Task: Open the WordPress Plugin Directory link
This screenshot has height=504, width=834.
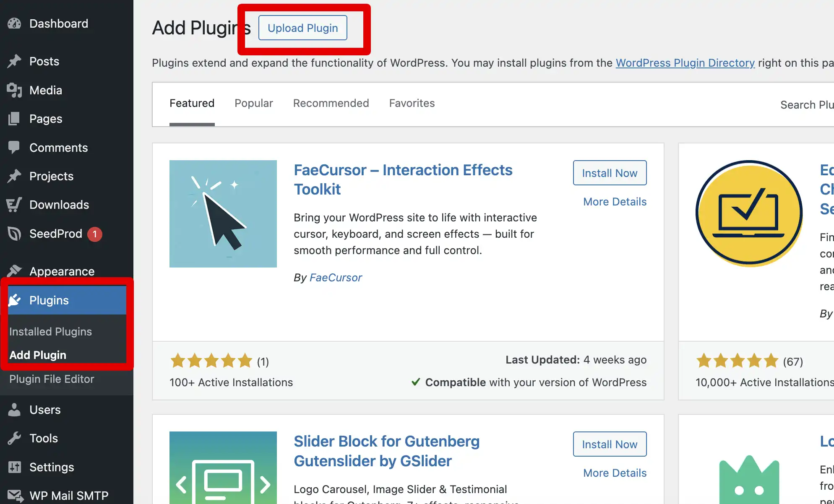Action: point(685,63)
